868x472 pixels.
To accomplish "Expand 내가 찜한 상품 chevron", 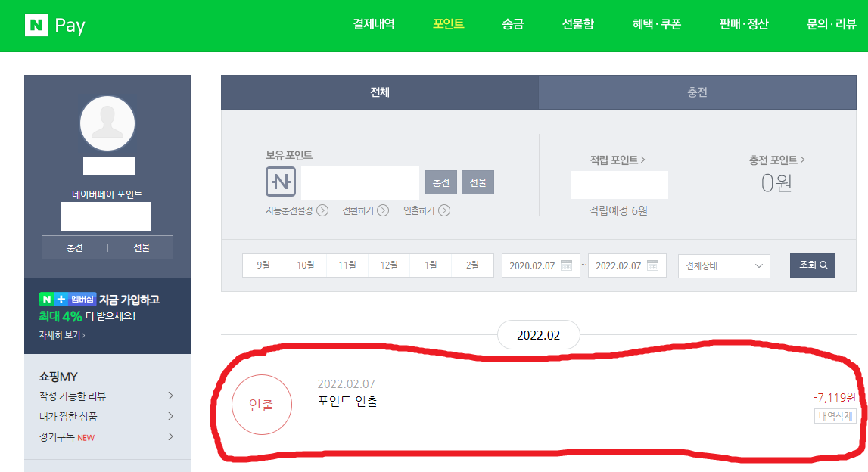I will point(170,416).
